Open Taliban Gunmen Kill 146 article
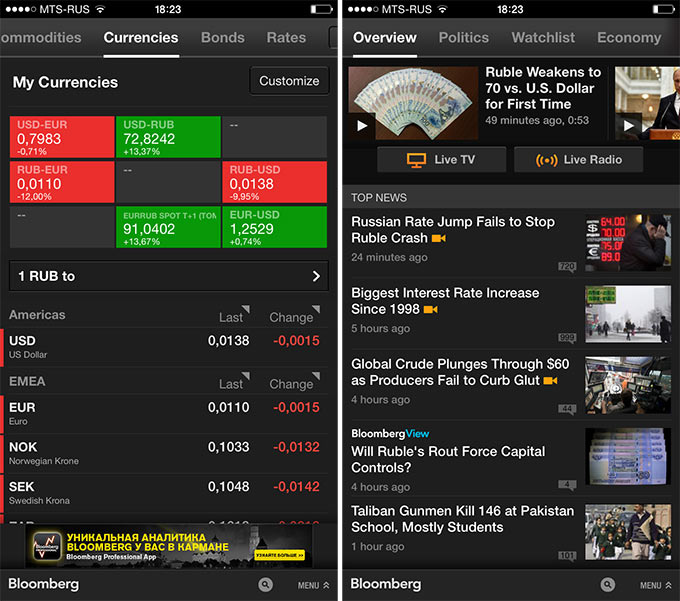Screen dimensions: 680x601 462,519
